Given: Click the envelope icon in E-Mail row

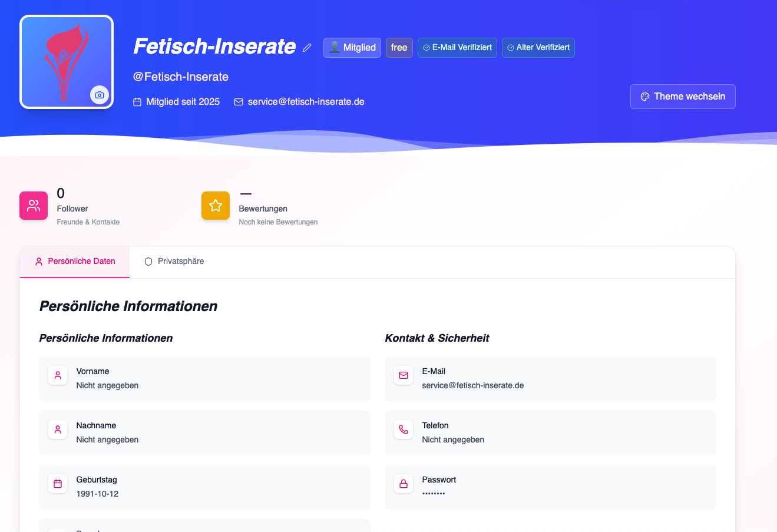Looking at the screenshot, I should (x=404, y=375).
